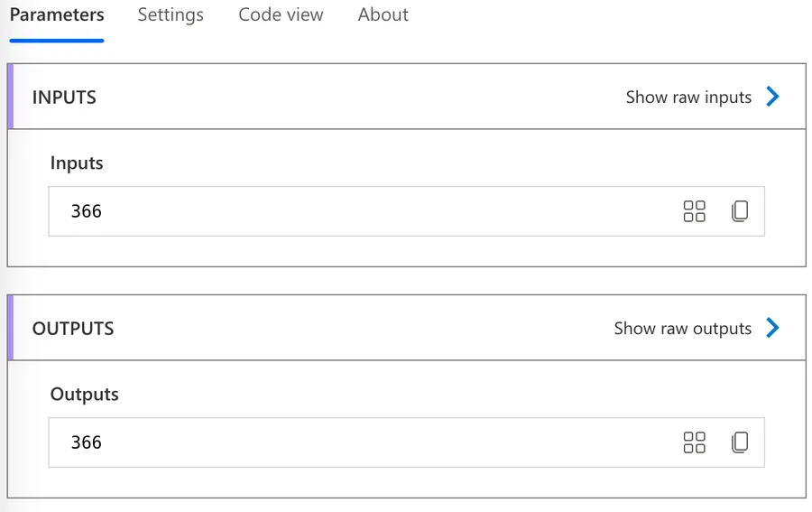Open the Code view tab
Screen dimensions: 812x512
[281, 15]
